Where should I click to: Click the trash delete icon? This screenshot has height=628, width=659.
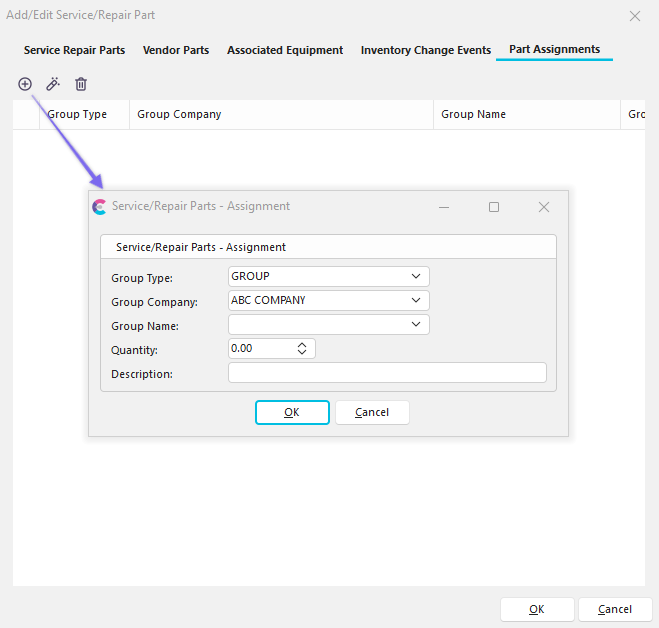81,85
